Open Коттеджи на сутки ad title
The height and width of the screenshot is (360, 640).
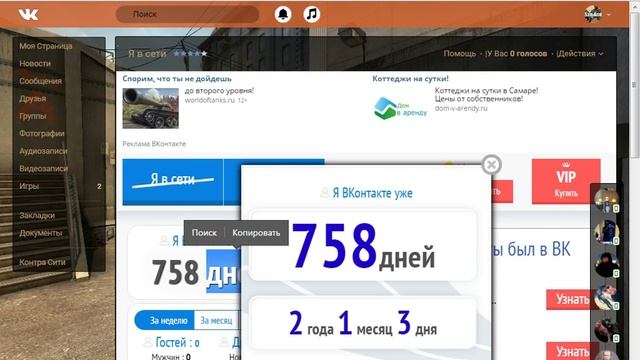pyautogui.click(x=410, y=78)
